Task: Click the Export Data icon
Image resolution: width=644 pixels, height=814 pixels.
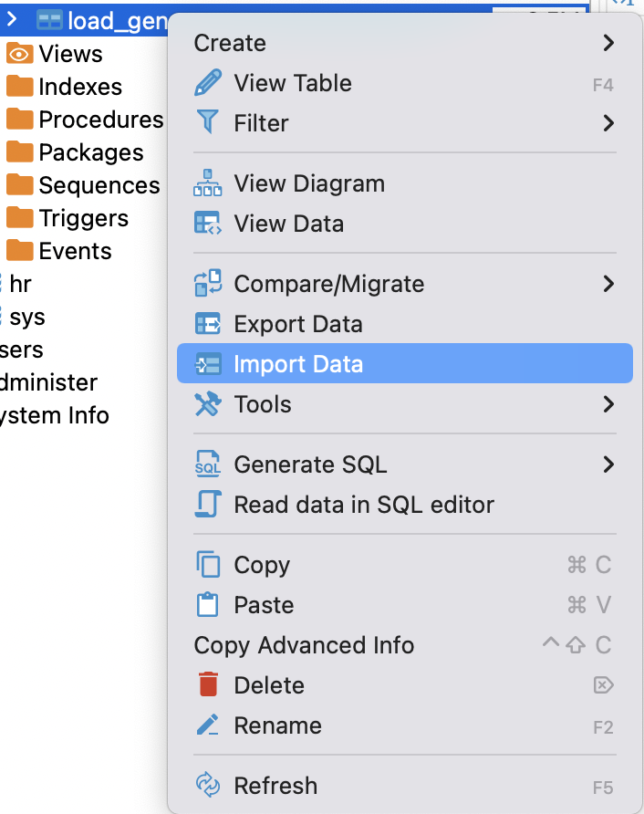Action: pos(208,324)
